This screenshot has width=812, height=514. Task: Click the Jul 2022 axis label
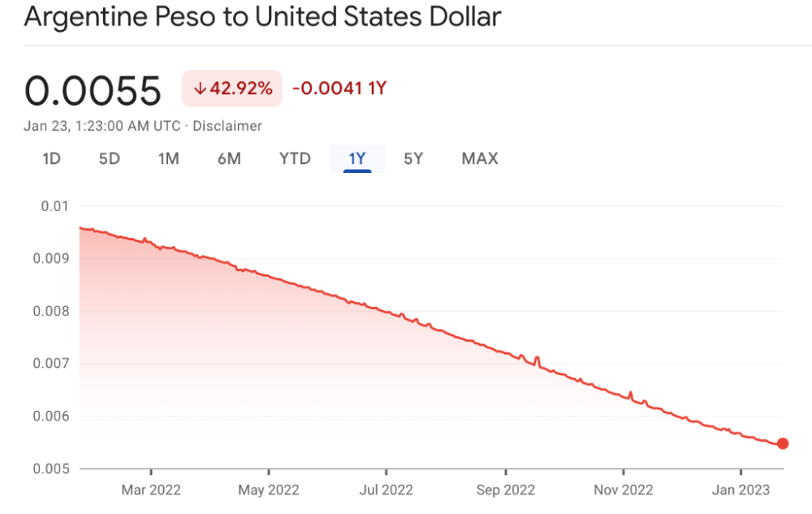click(386, 490)
